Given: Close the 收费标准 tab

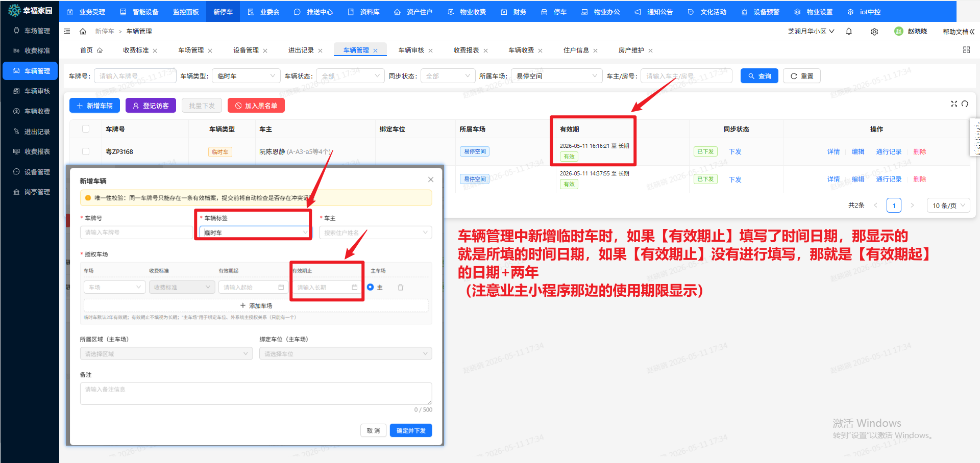Looking at the screenshot, I should coord(155,50).
